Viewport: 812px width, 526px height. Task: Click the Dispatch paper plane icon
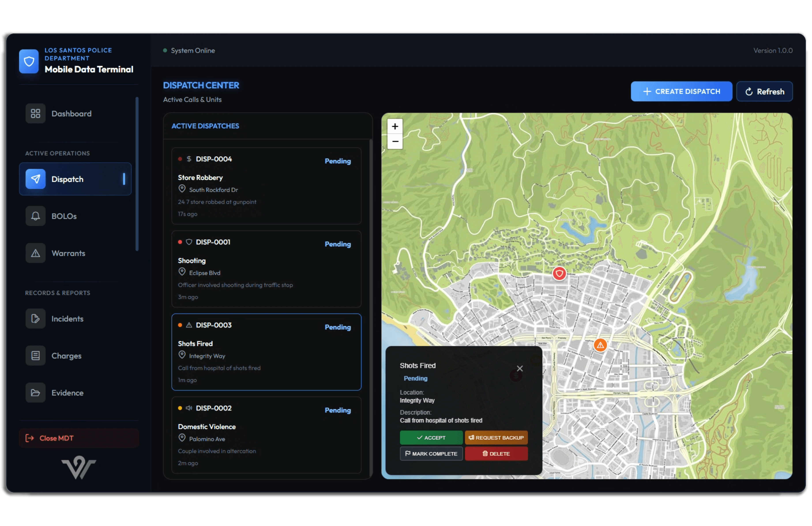(x=36, y=179)
